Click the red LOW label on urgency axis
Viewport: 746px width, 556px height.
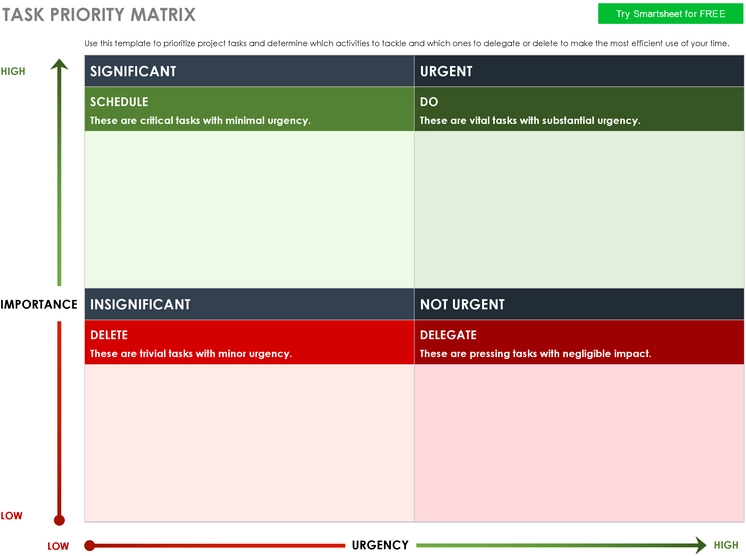pos(58,546)
